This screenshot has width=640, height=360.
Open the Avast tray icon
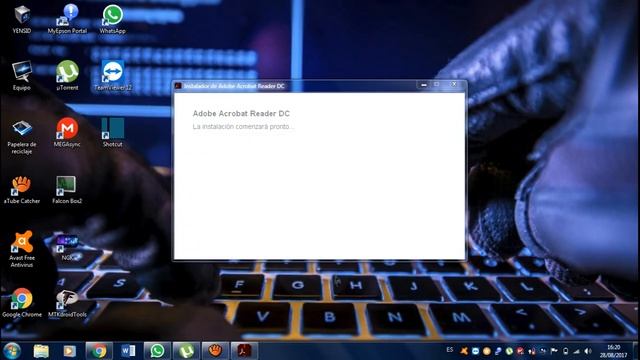464,351
